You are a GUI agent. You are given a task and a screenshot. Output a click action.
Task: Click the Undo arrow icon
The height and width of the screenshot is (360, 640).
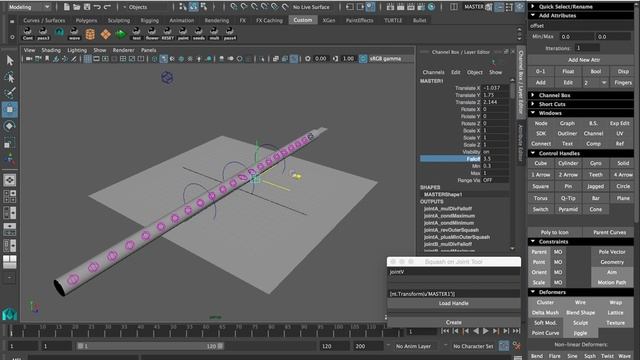click(x=97, y=7)
